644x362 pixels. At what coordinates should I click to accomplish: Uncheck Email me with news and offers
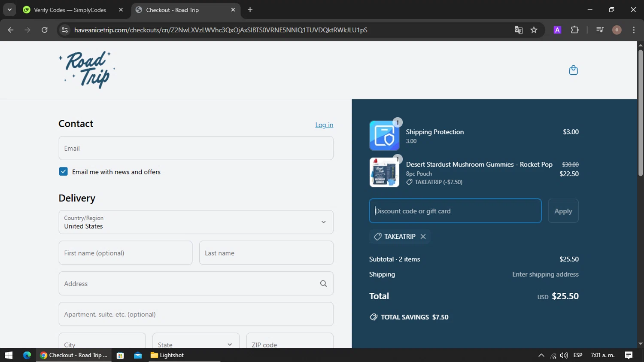(63, 172)
